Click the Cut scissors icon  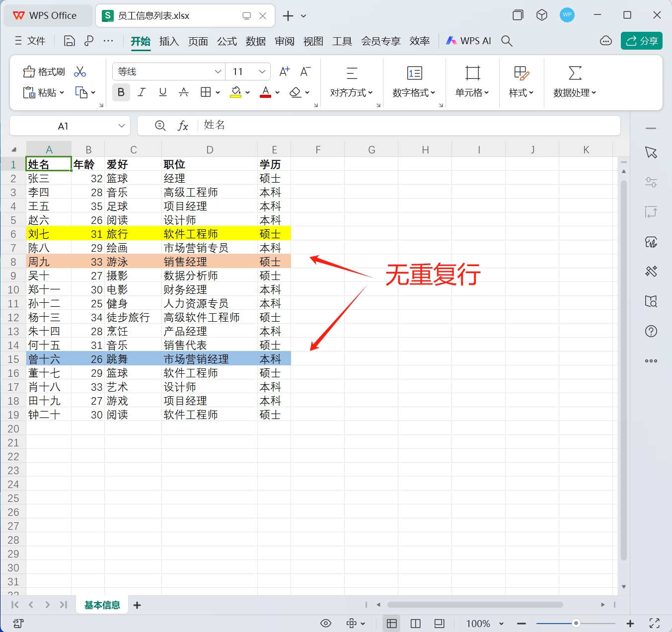(x=79, y=72)
